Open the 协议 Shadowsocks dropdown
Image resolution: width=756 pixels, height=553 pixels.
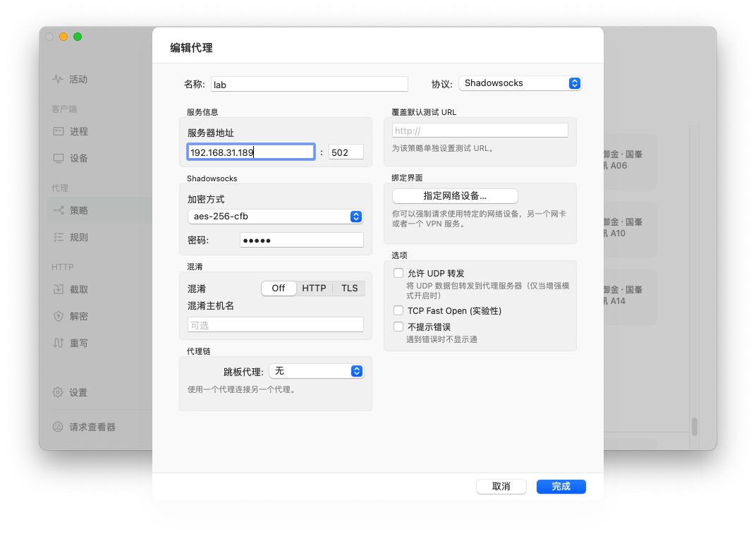520,83
